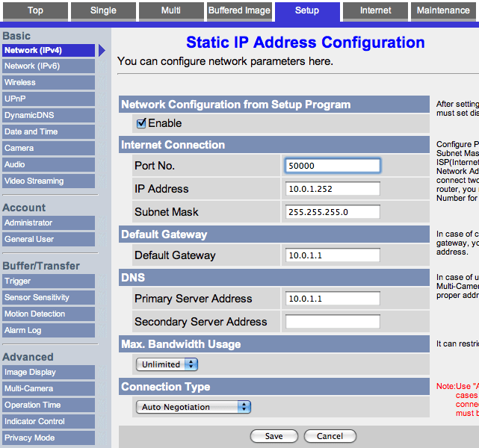Click the Internet Connection section header

[x=274, y=145]
